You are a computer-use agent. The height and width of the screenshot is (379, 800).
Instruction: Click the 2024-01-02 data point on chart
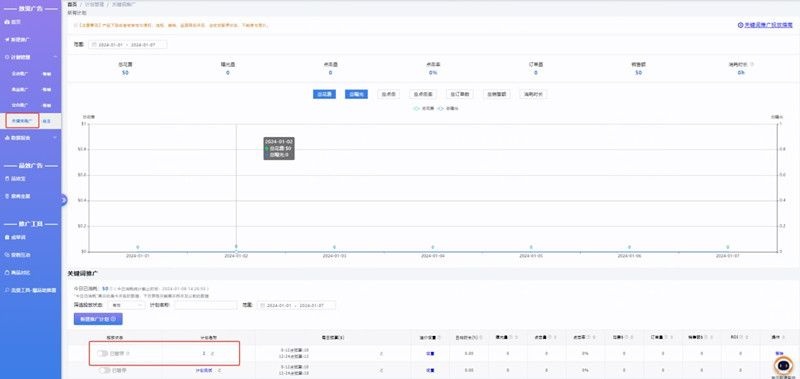click(x=236, y=250)
